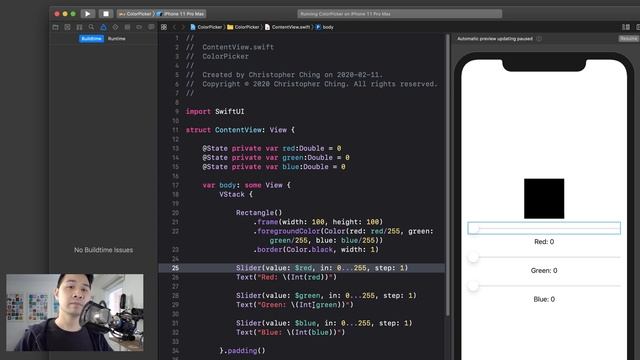Click the green slider in preview
The image size is (640, 360).
click(544, 257)
